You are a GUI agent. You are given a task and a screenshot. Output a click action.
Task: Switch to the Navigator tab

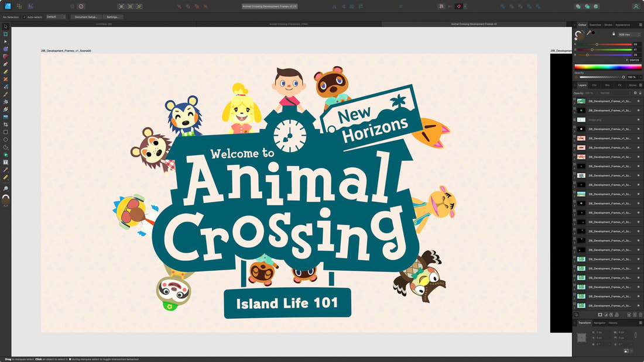[600, 323]
